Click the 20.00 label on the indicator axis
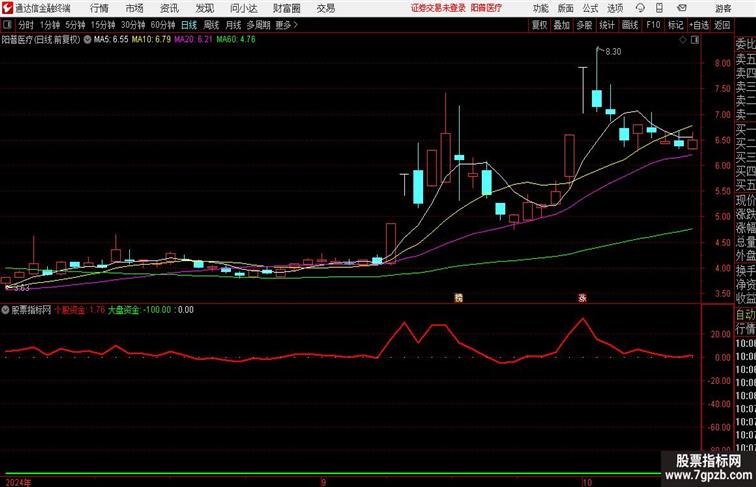 [721, 334]
